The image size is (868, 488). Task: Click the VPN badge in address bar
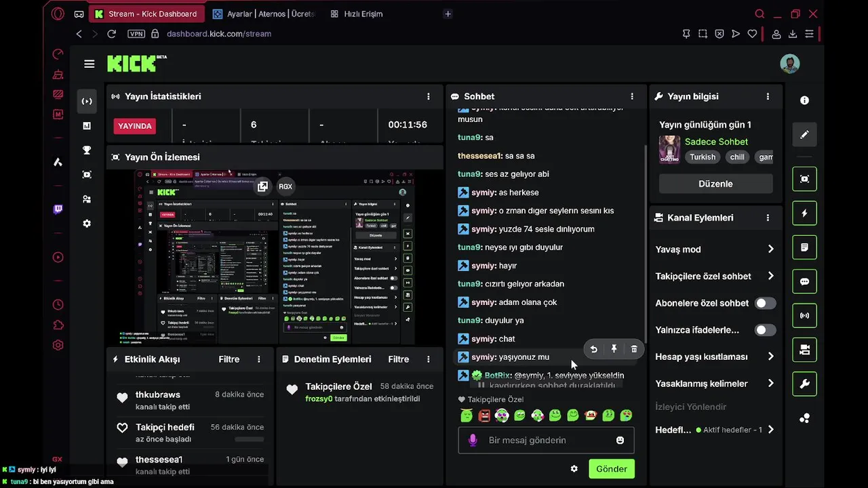tap(136, 34)
